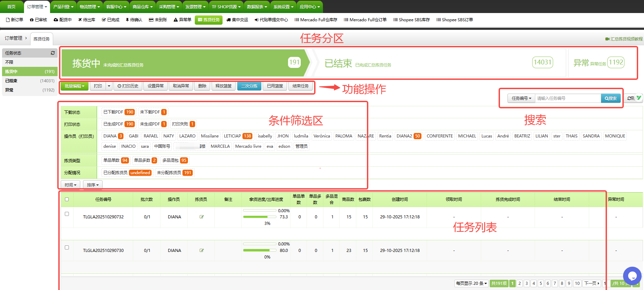The width and height of the screenshot is (644, 290).
Task: Open Shopee SBS库存 barcode shortcut
Action: (412, 20)
